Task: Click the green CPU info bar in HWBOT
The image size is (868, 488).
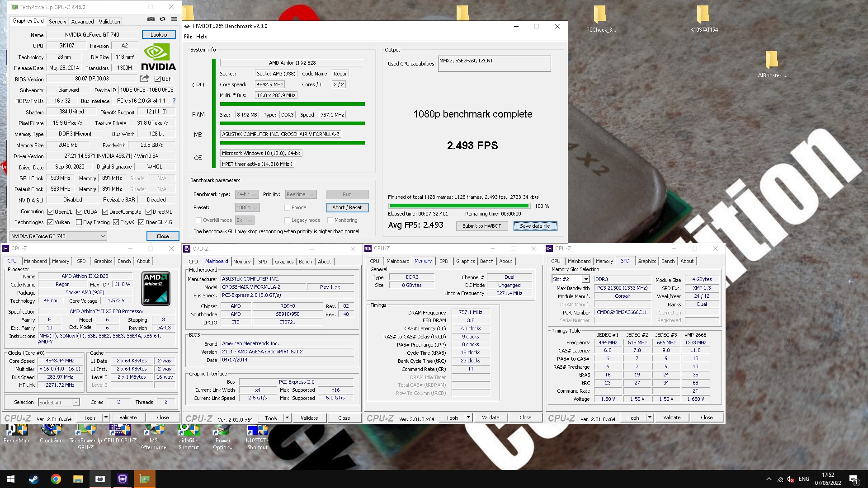Action: tap(292, 104)
